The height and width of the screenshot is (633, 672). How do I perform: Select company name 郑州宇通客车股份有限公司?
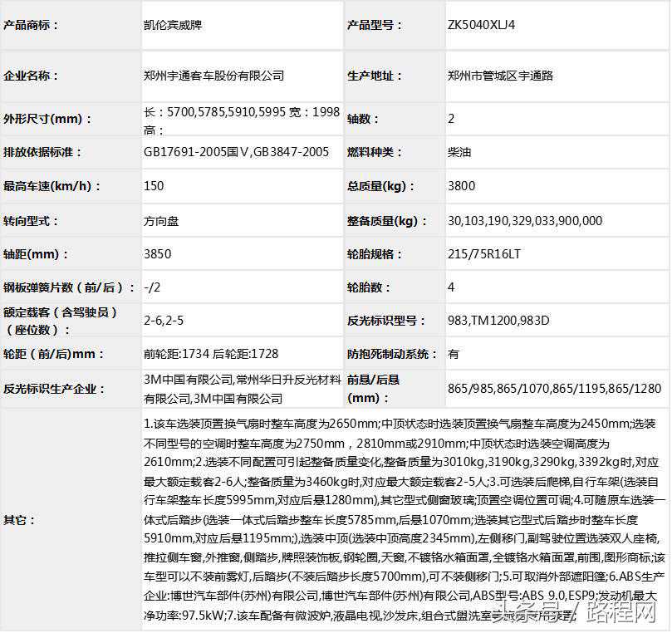coord(213,76)
